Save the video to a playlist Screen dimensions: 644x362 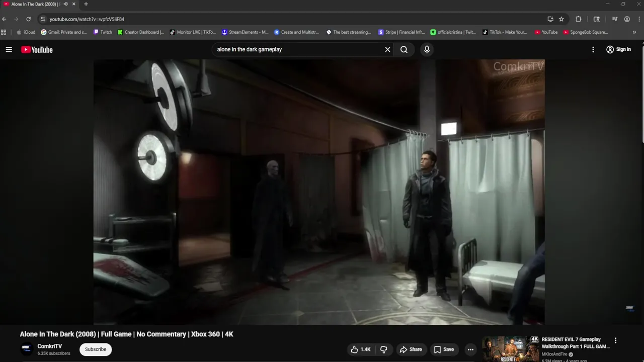tap(444, 349)
